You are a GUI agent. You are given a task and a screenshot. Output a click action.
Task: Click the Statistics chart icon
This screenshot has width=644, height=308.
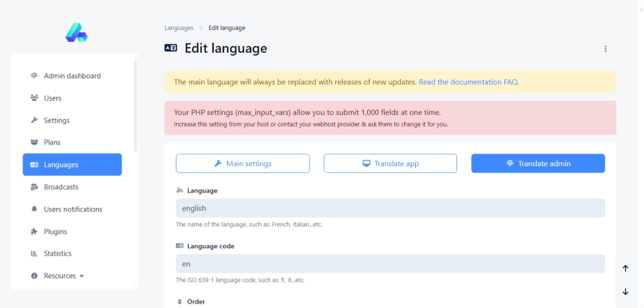pos(34,254)
